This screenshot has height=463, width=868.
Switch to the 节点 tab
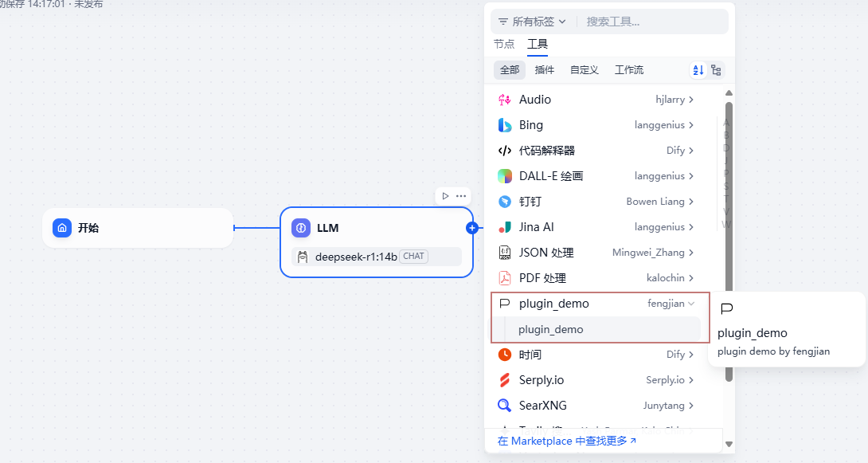click(x=504, y=44)
